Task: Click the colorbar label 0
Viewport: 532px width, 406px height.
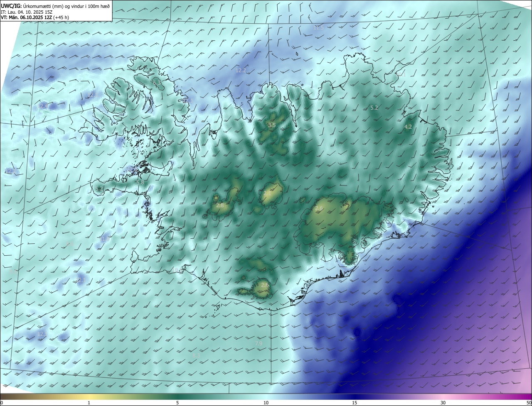Action: point(1,403)
